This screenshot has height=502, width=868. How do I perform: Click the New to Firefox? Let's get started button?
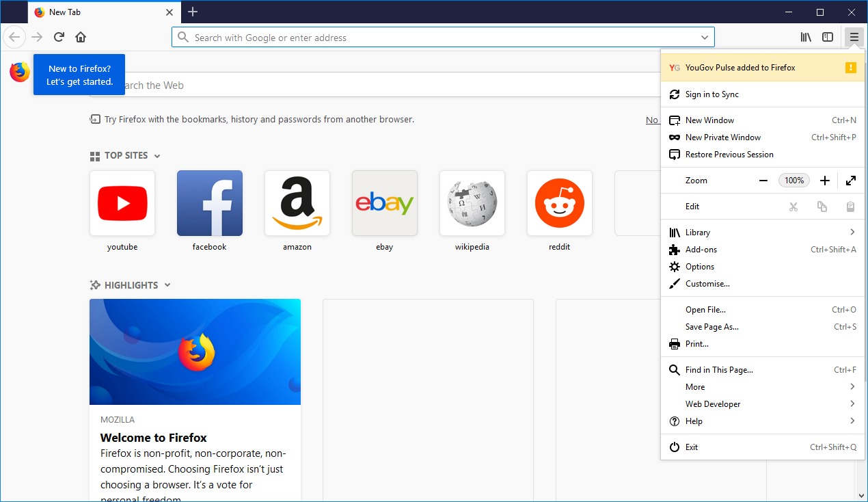(x=79, y=75)
